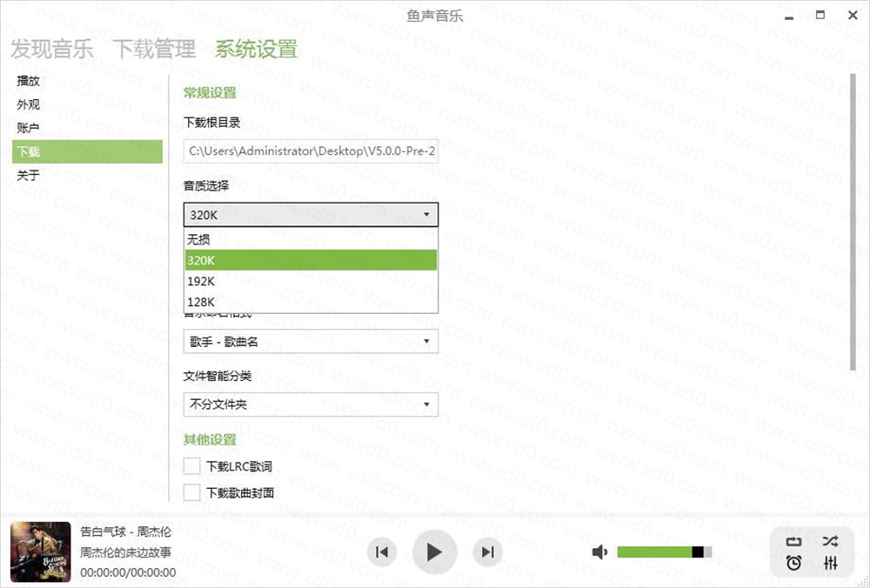Image resolution: width=870 pixels, height=588 pixels.
Task: Switch to the 下载管理 tab
Action: pos(155,49)
